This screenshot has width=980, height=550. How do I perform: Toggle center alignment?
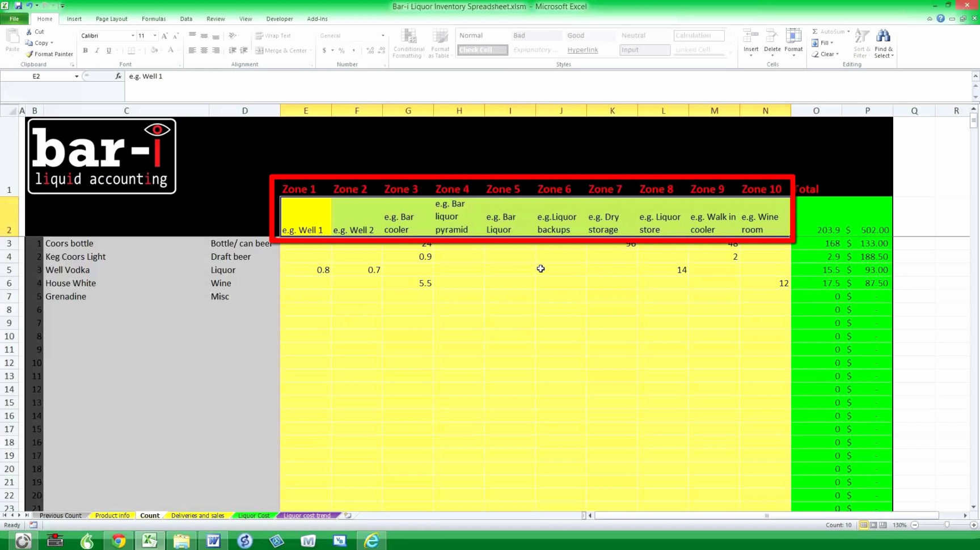tap(204, 50)
